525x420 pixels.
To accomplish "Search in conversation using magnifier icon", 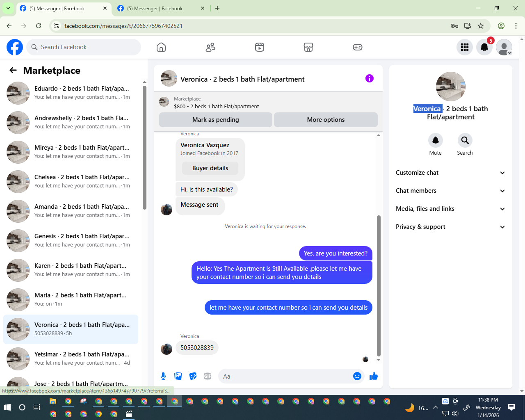I will coord(465,140).
